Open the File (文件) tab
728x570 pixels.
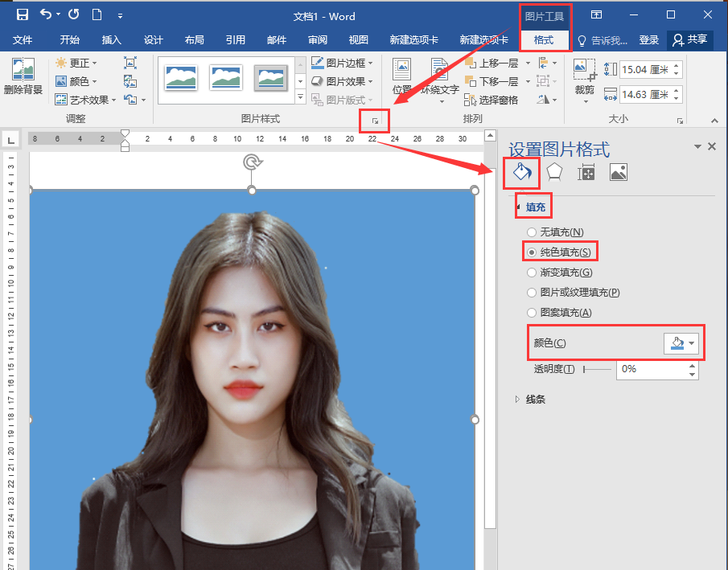tap(23, 40)
